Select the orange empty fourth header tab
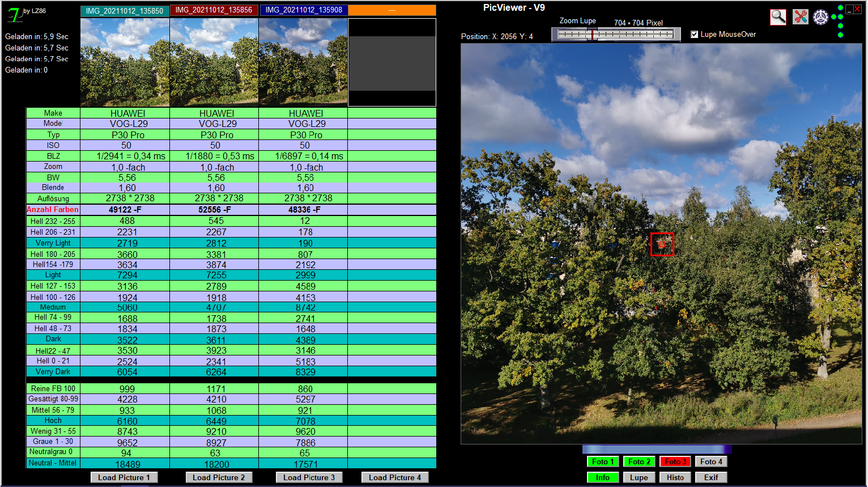This screenshot has width=868, height=487. [x=392, y=10]
